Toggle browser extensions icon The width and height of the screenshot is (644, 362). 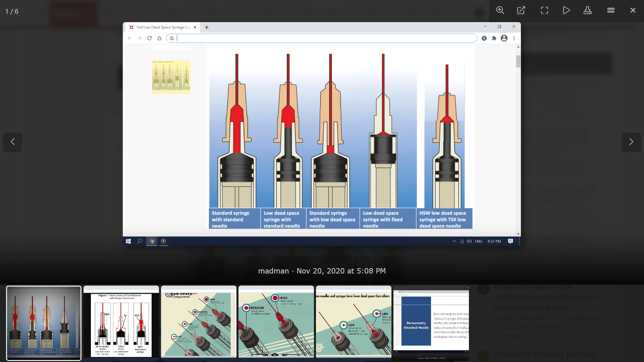pyautogui.click(x=494, y=38)
